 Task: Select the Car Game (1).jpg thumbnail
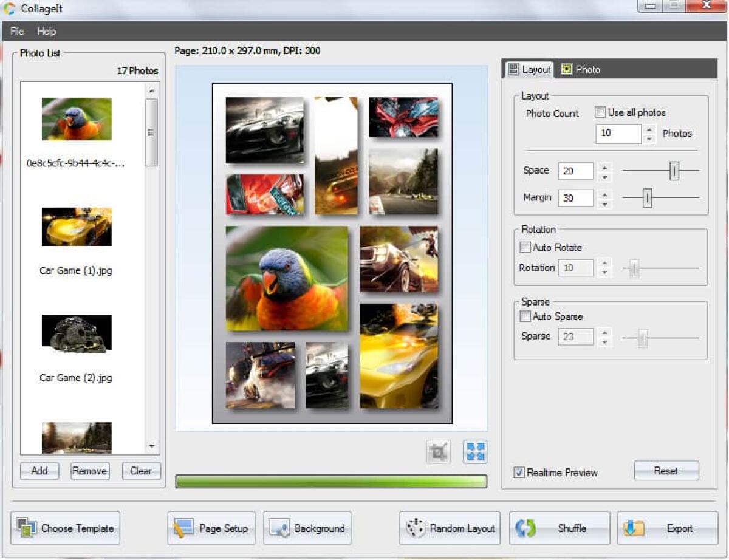[x=76, y=228]
